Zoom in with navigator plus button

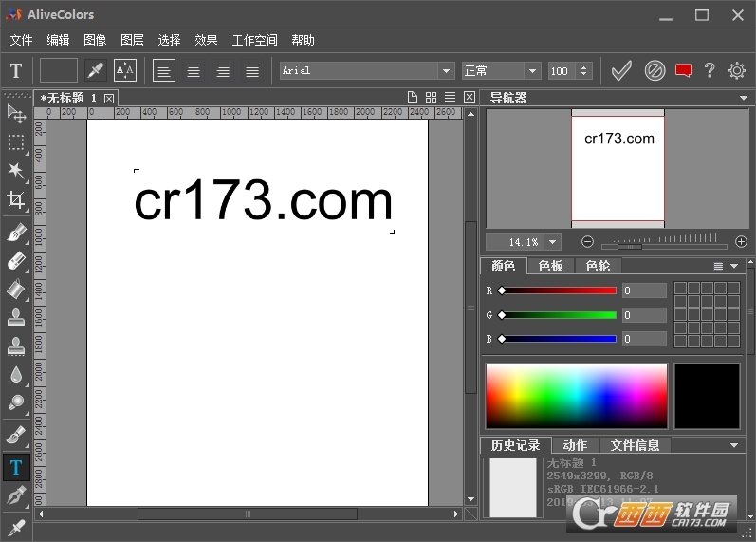741,241
